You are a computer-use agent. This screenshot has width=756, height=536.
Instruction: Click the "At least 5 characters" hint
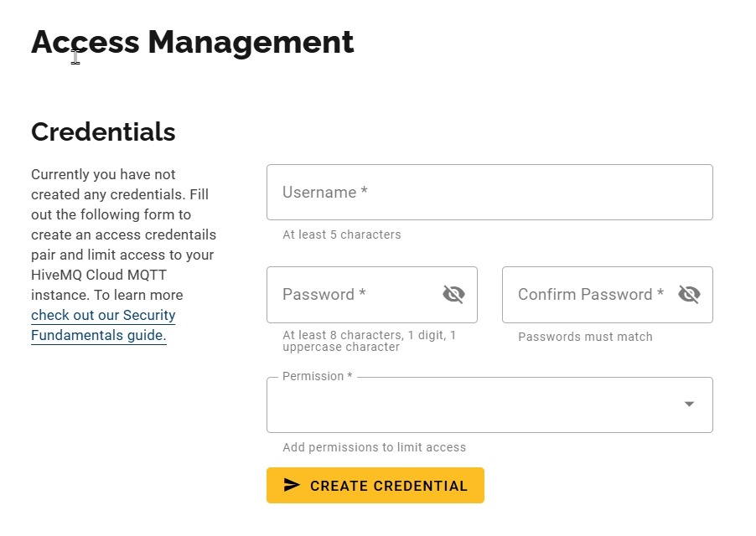click(x=342, y=234)
